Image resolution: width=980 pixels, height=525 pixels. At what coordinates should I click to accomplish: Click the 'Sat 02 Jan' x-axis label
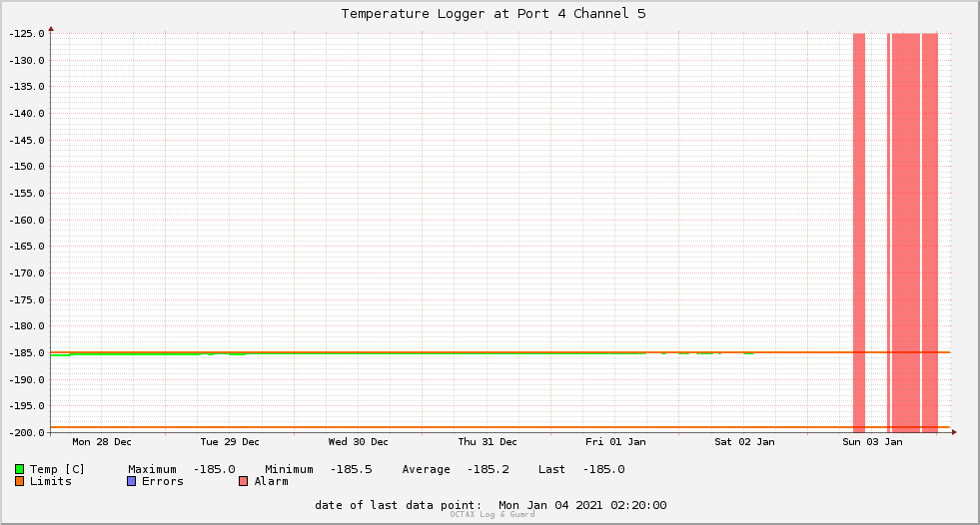coord(744,442)
